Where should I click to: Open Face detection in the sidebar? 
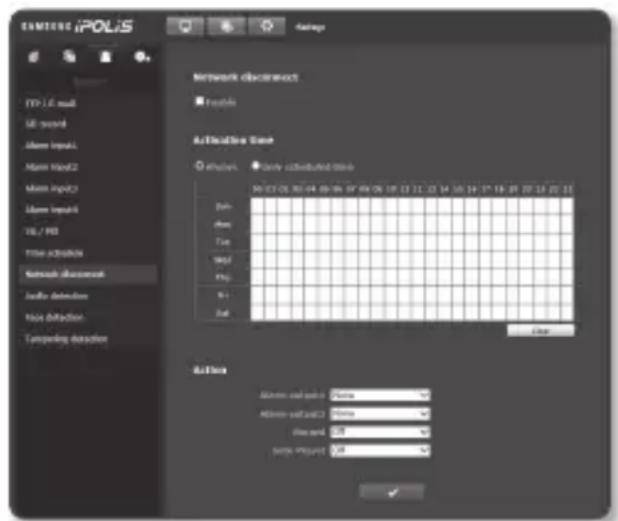click(54, 317)
